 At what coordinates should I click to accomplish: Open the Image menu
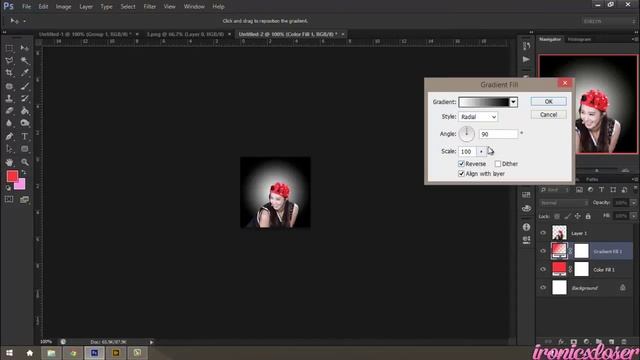pos(63,7)
